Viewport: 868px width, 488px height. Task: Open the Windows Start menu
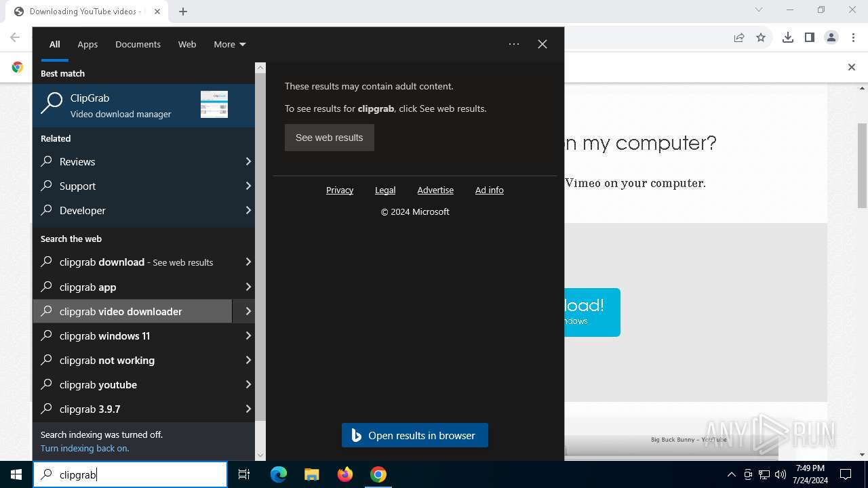tap(16, 474)
